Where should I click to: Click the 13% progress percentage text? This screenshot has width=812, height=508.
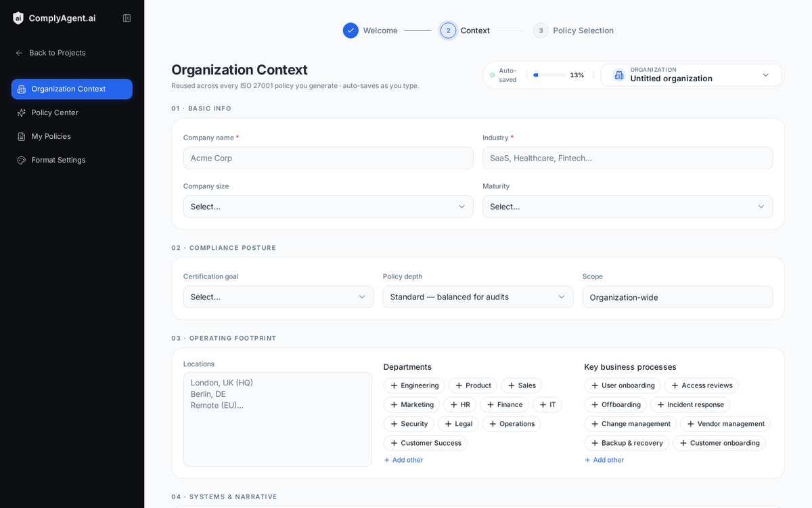coord(577,75)
